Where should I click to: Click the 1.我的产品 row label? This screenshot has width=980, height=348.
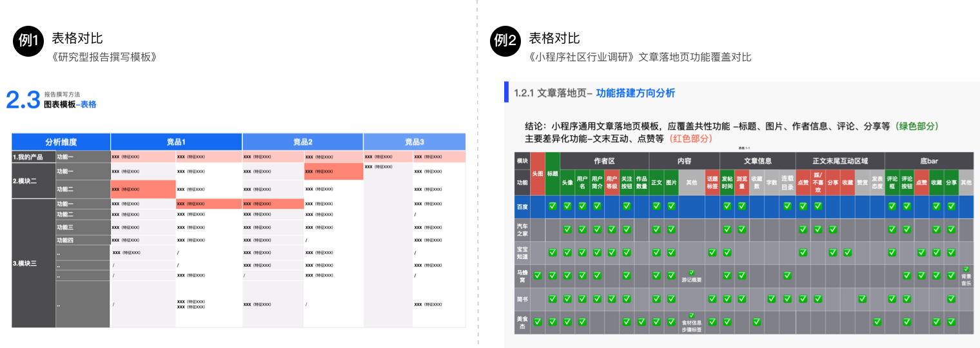[34, 157]
